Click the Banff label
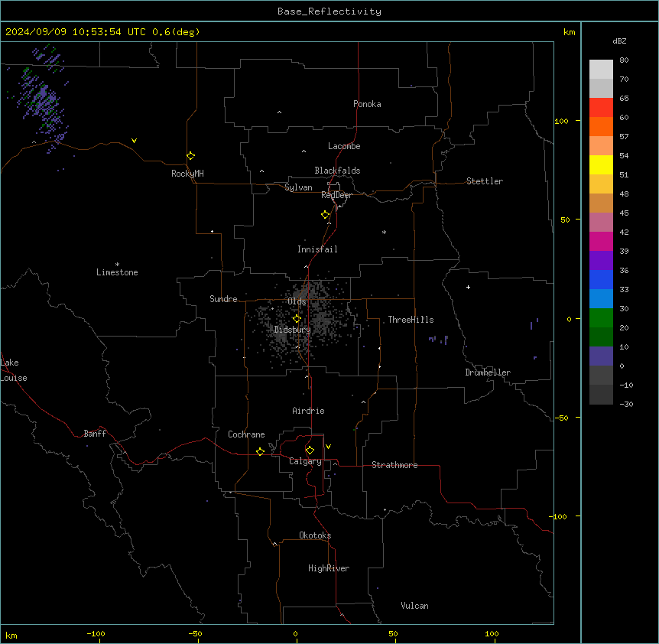Viewport: 659px width, 644px height. point(95,434)
